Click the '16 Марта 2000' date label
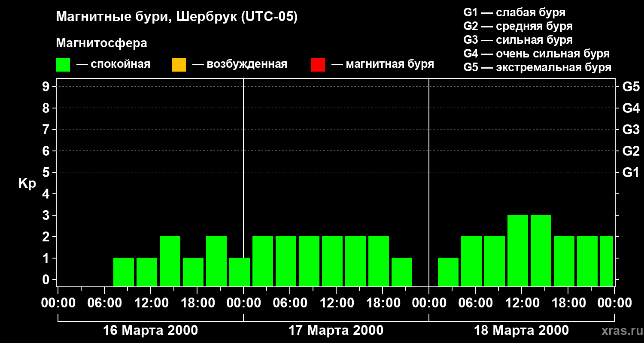Viewport: 644px width, 343px height. click(x=151, y=331)
